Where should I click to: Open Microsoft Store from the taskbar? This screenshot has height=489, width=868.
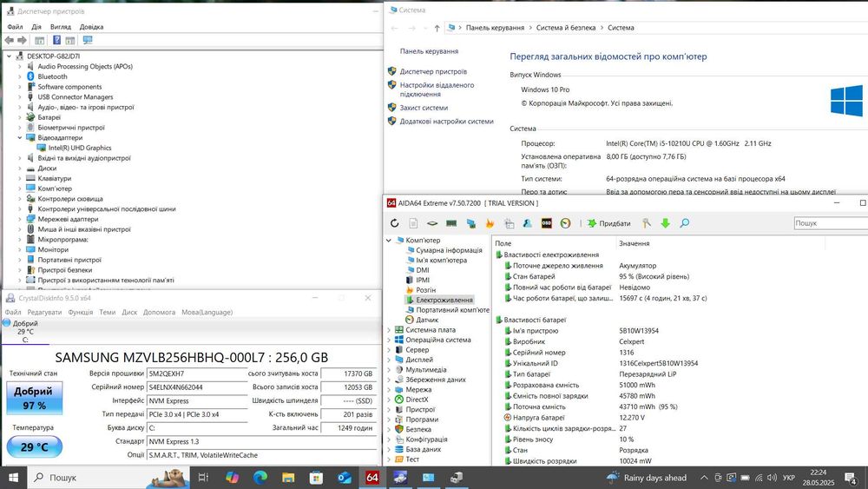316,478
